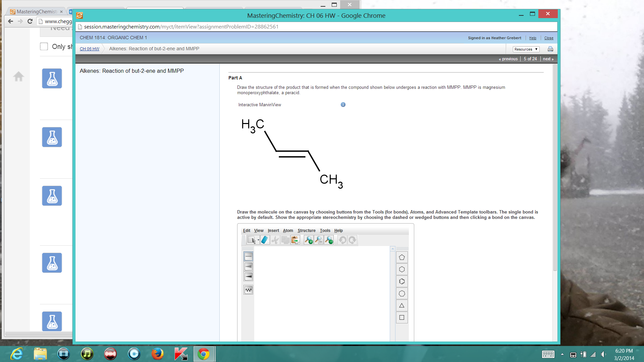The height and width of the screenshot is (362, 644).
Task: Click the Help link in header
Action: (x=533, y=38)
